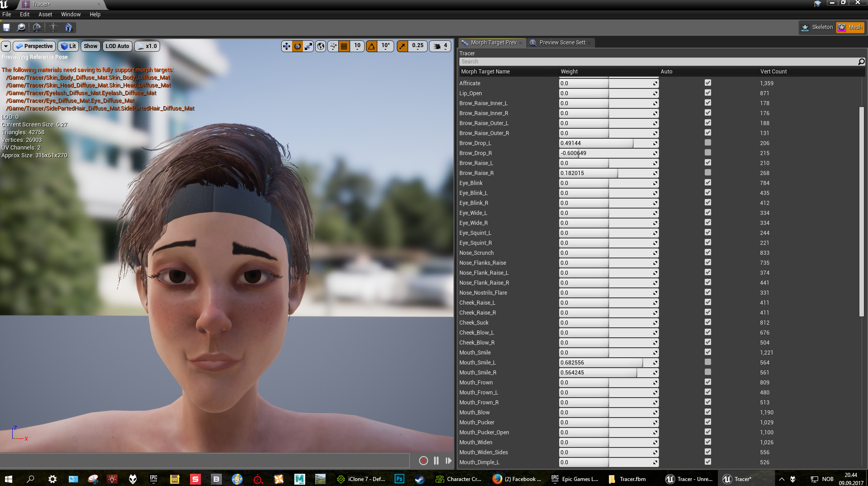Click the Brow_Drop_L weight slider
868x486 pixels.
609,143
